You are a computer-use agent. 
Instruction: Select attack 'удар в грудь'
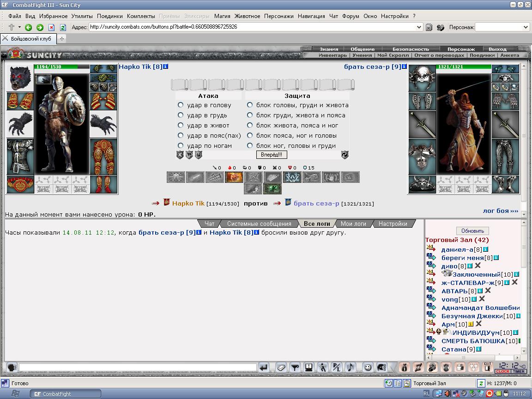click(x=181, y=115)
